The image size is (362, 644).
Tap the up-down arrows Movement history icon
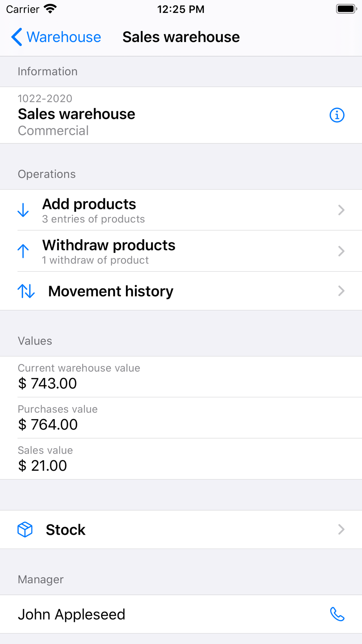[x=26, y=291]
